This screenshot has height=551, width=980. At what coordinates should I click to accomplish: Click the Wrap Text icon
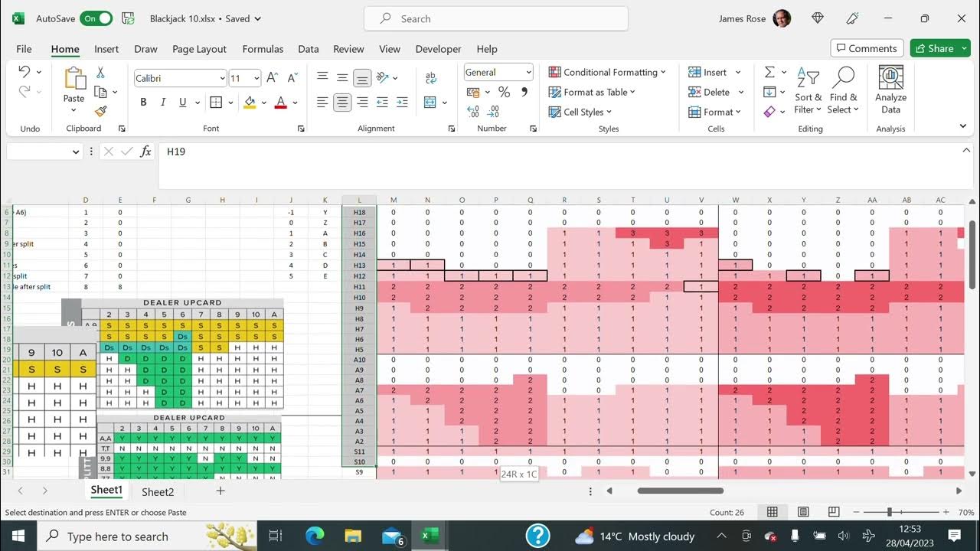click(430, 78)
